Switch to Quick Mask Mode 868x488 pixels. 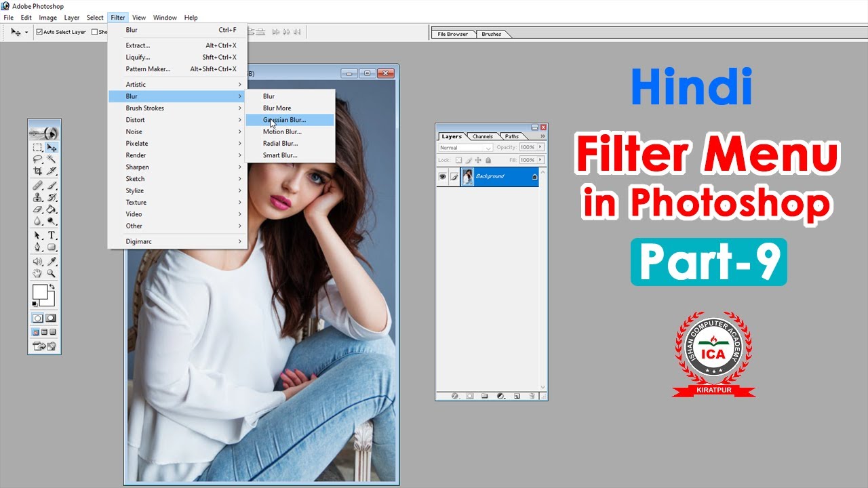click(51, 318)
